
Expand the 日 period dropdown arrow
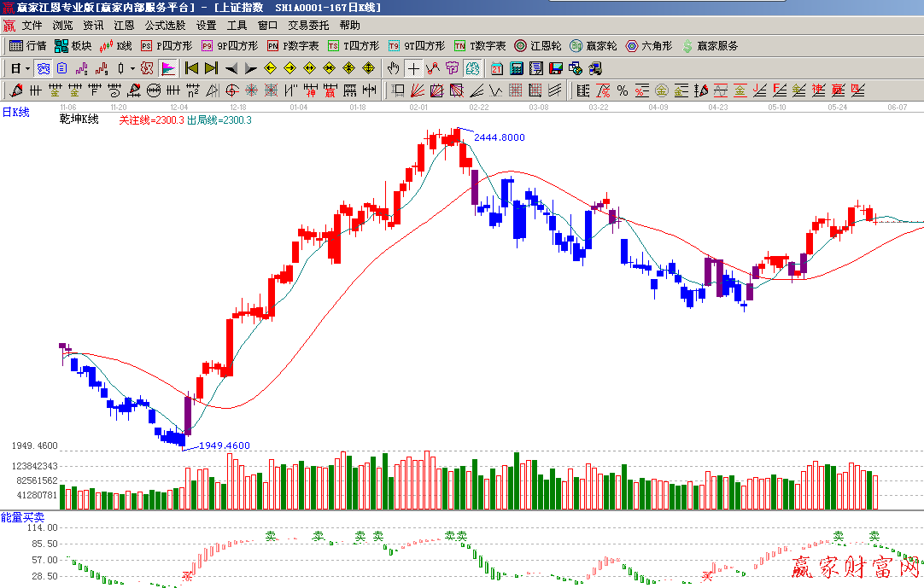click(x=27, y=68)
